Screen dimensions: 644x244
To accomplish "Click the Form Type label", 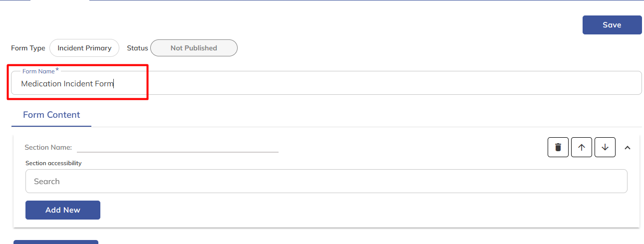I will pos(28,48).
